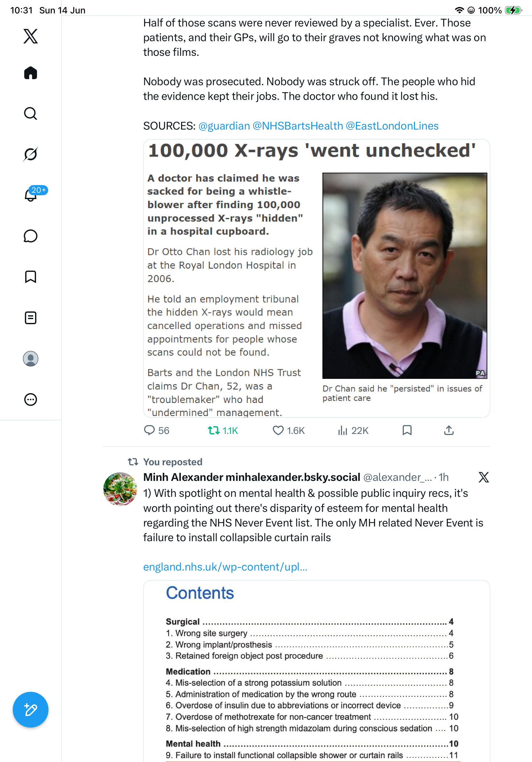Open the Messages chat bubble icon
Screen dimensions: 532x762
31,236
